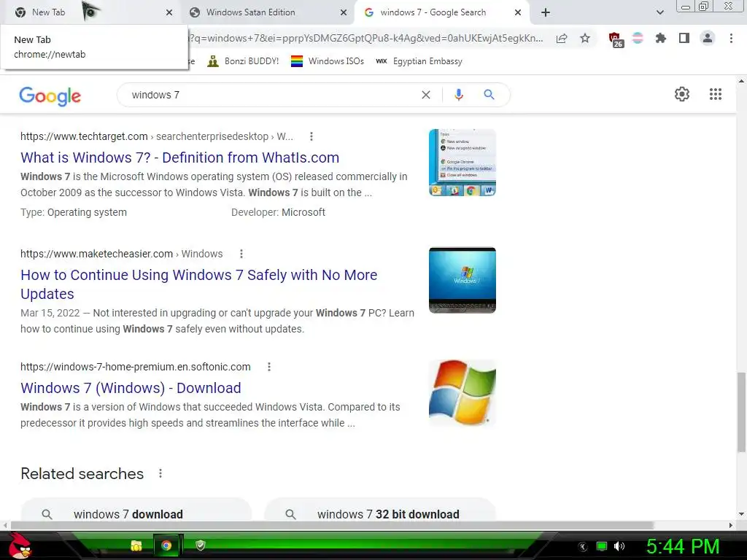
Task: Open Google quick settings gear
Action: pyautogui.click(x=682, y=94)
